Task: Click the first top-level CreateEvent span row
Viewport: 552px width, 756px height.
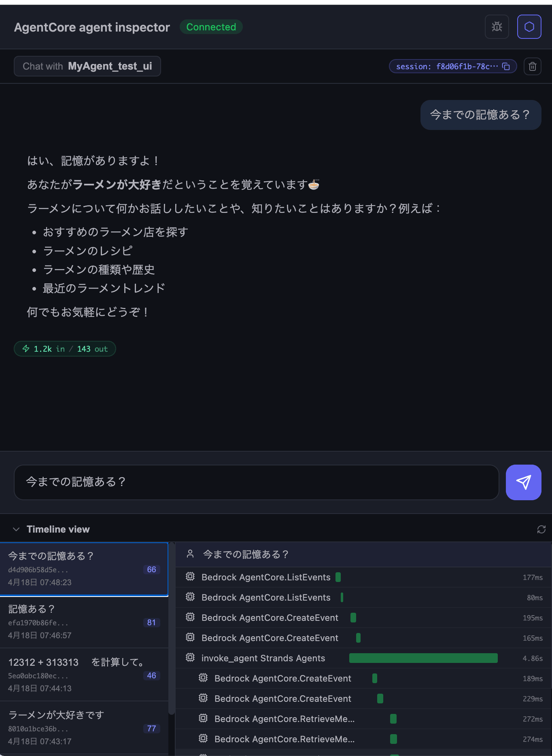Action: coord(270,618)
